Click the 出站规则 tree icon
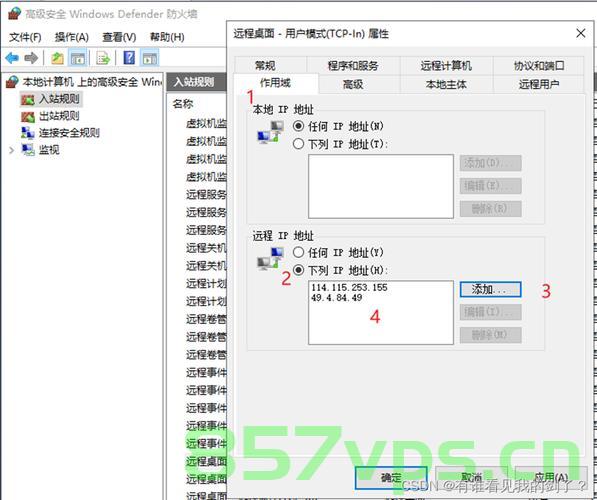The width and height of the screenshot is (597, 500). coord(28,117)
